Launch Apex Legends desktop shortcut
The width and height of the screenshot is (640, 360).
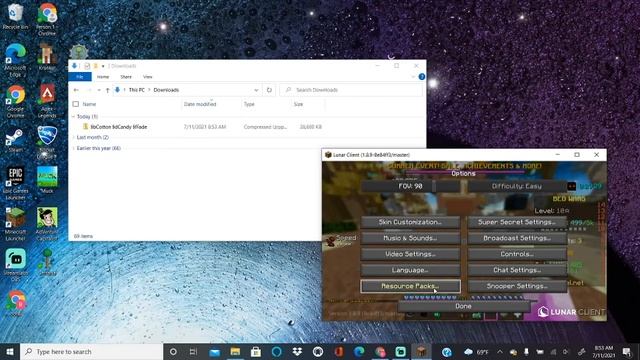(47, 101)
